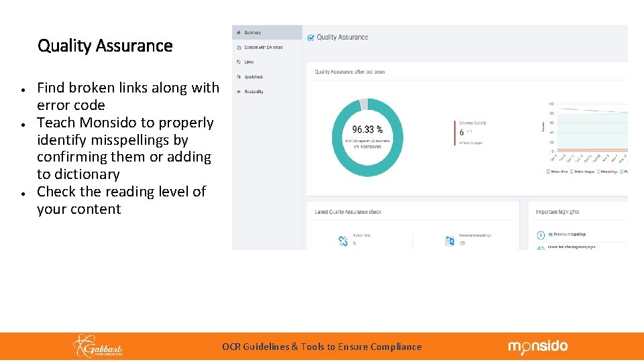Click the Summary home icon in sidebar
This screenshot has width=644, height=362.
(x=239, y=32)
